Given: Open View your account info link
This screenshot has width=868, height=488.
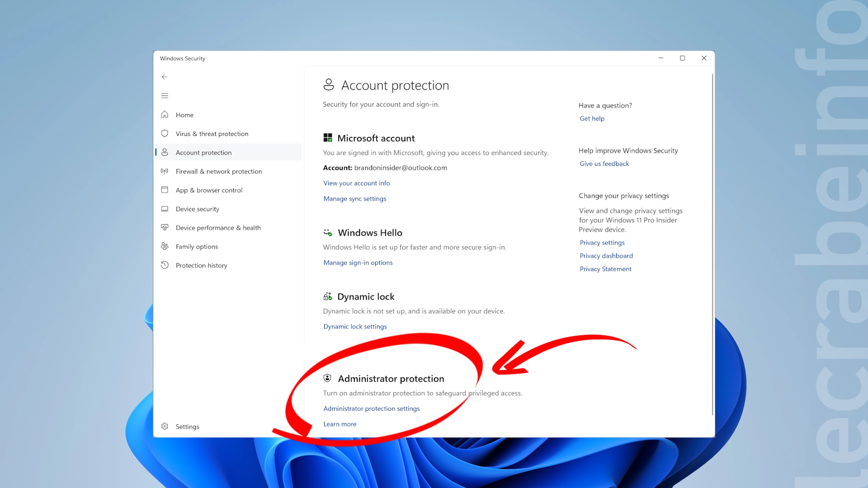Looking at the screenshot, I should pos(357,183).
